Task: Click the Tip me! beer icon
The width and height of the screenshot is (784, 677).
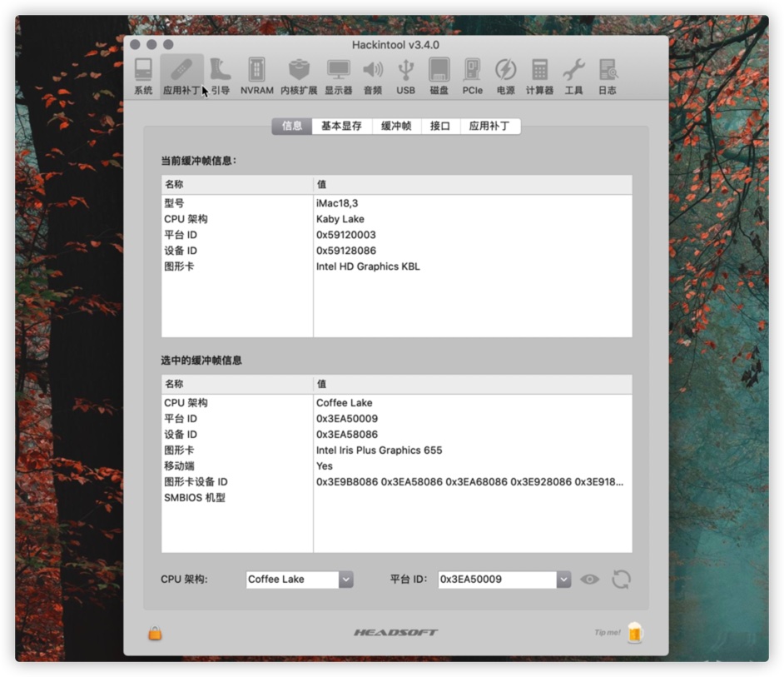Action: 634,633
